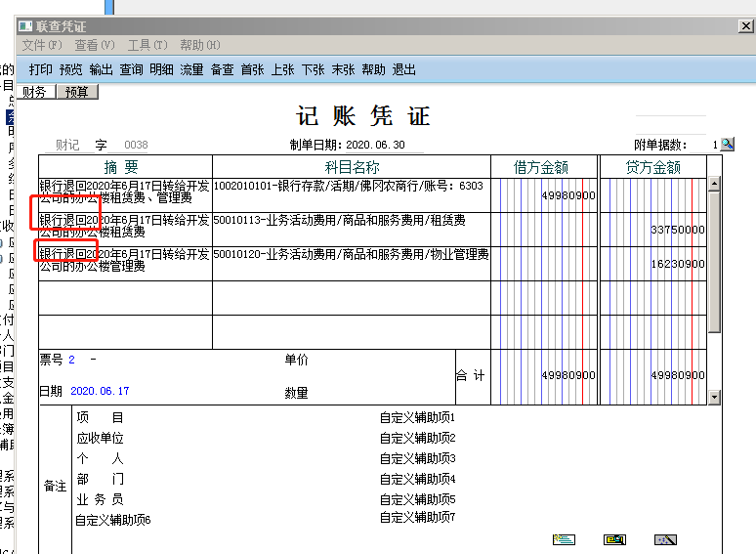Click the credit amount 33750000
The width and height of the screenshot is (756, 554).
click(x=678, y=230)
